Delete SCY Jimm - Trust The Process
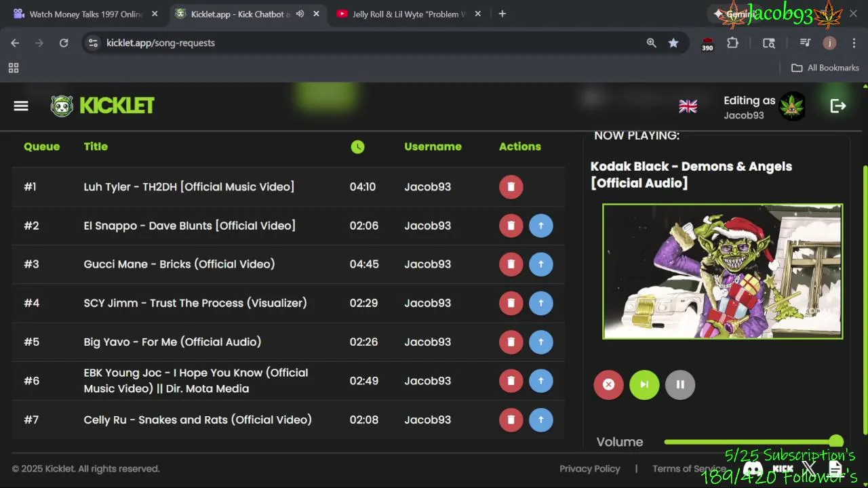868x488 pixels. click(x=511, y=303)
